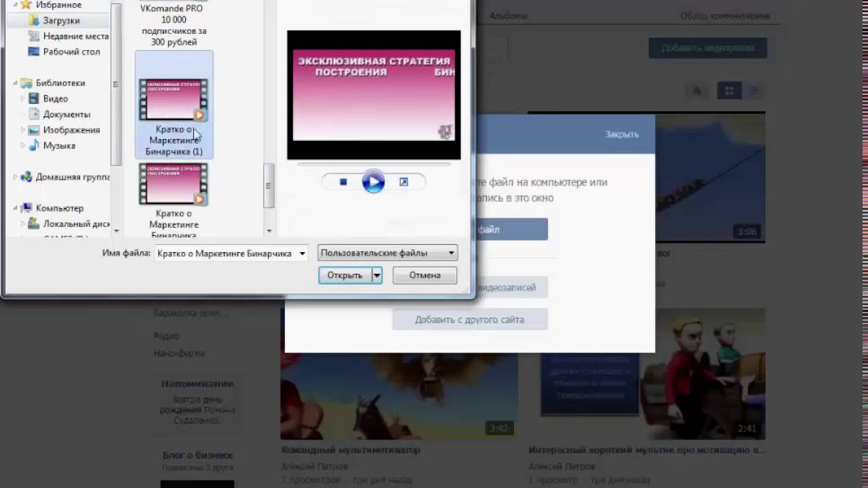Screen dimensions: 868x488
Task: Select Домашняя группа in the navigation tree
Action: 73,177
